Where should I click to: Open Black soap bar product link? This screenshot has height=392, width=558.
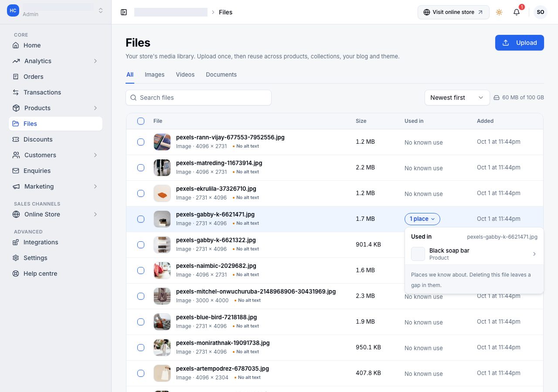point(474,254)
